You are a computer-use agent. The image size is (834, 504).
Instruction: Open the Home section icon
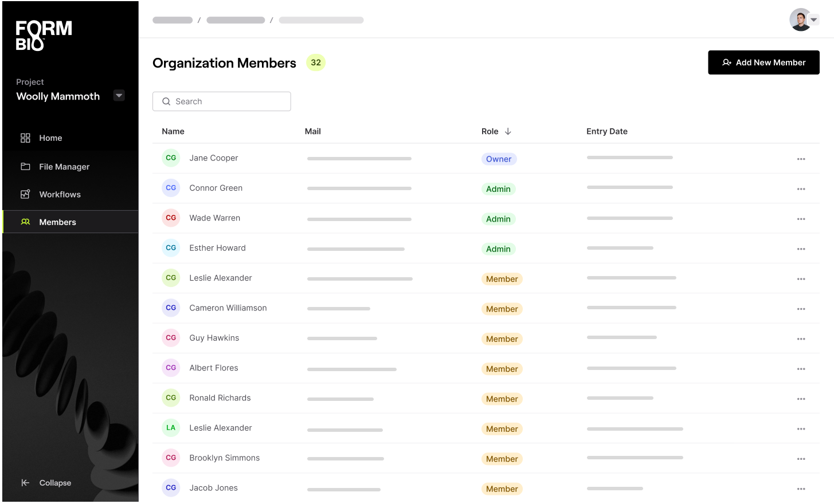click(25, 137)
